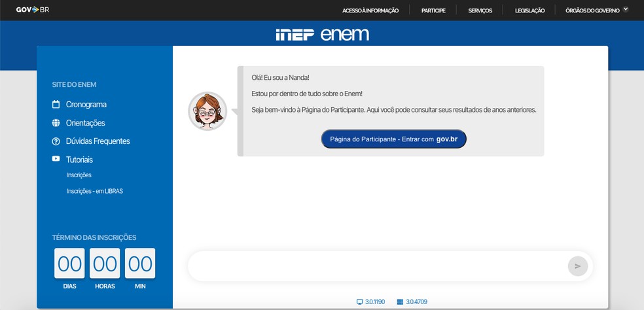Click the calendar icon beside Cronograma
This screenshot has width=644, height=310.
pyautogui.click(x=56, y=104)
